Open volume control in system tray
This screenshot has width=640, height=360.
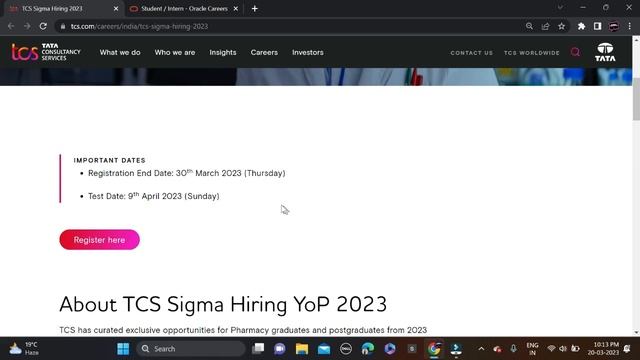coord(563,349)
